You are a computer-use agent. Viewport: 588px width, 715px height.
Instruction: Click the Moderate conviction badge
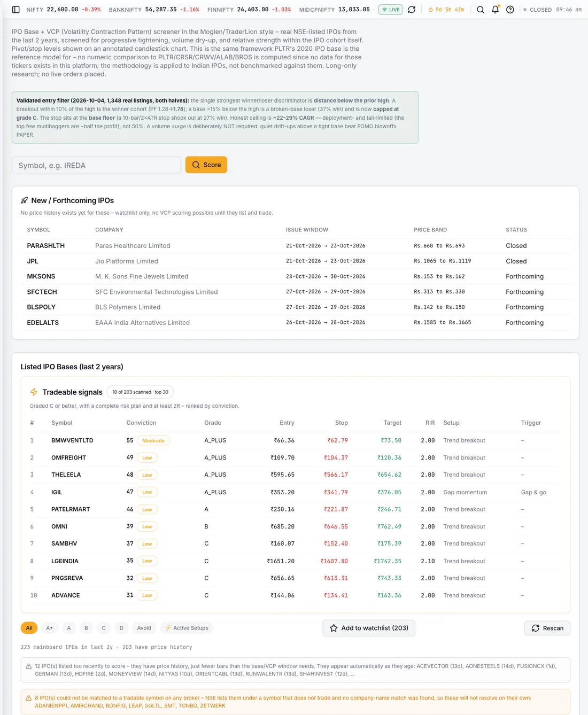coord(153,441)
